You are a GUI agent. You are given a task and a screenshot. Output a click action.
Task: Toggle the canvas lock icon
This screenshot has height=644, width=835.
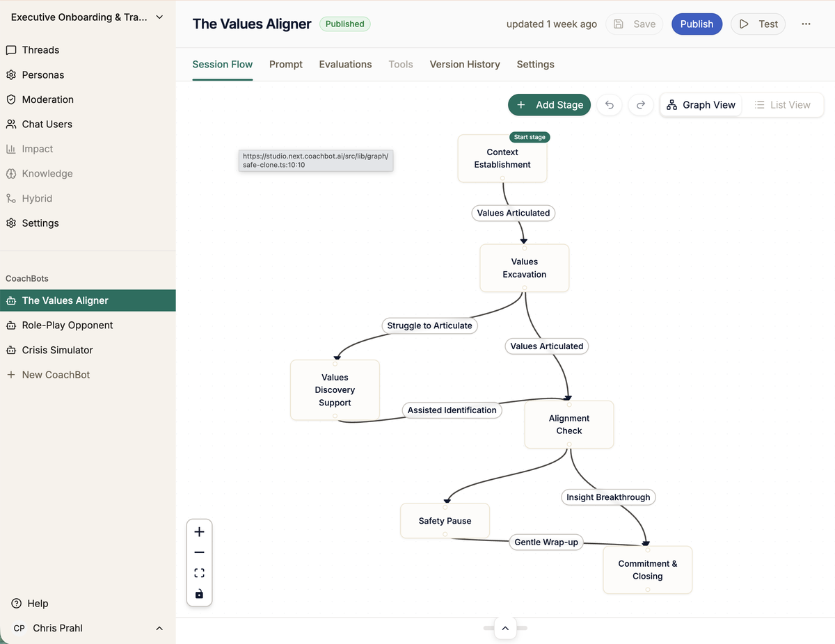pos(200,594)
